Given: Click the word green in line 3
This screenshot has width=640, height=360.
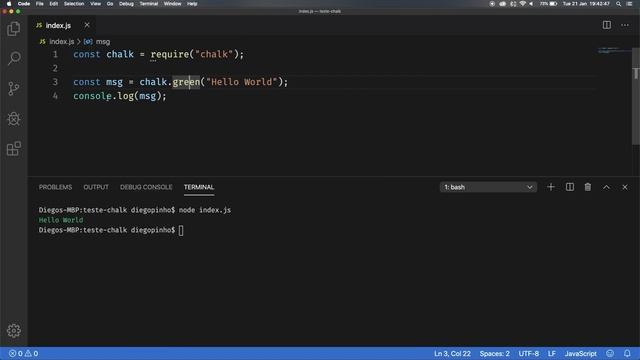Looking at the screenshot, I should pos(186,82).
